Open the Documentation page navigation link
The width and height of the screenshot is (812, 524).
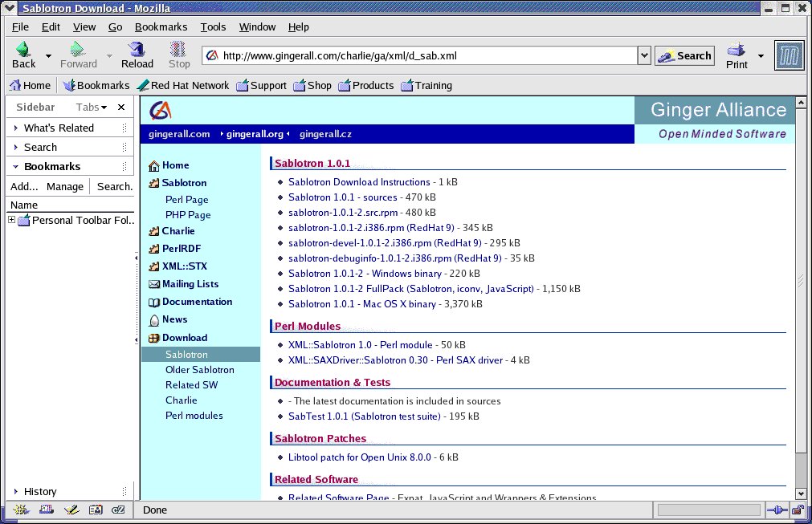pos(197,302)
